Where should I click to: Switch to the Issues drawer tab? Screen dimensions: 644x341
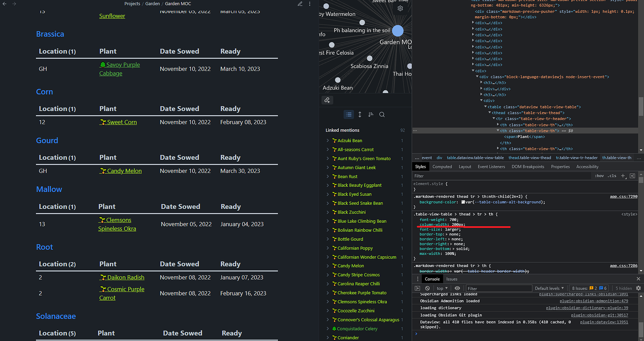pos(452,279)
